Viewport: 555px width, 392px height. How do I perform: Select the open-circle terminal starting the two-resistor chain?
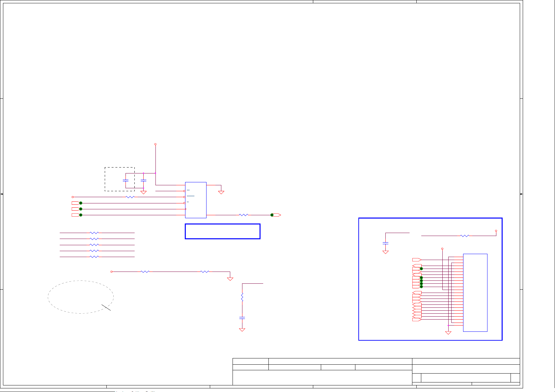click(111, 272)
